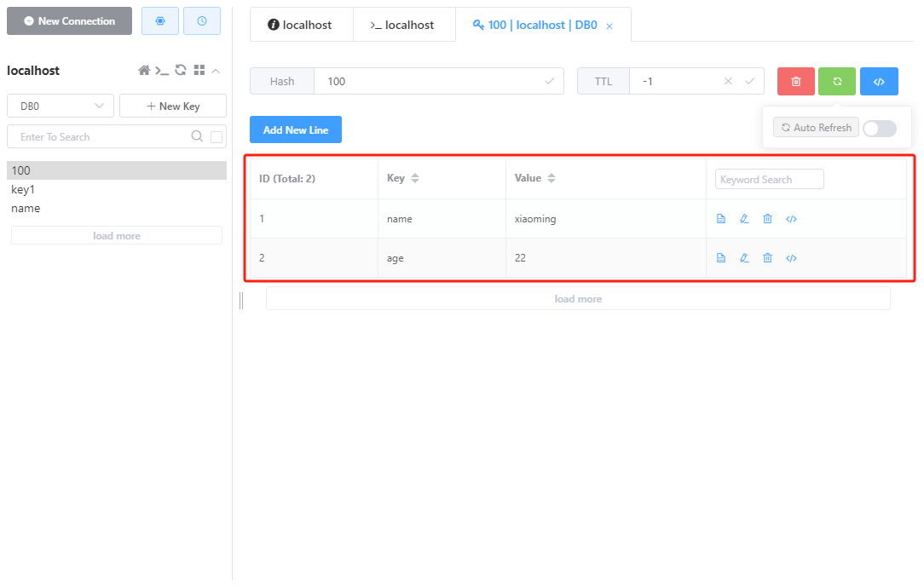
Task: Open the command log clock icon
Action: (x=201, y=21)
